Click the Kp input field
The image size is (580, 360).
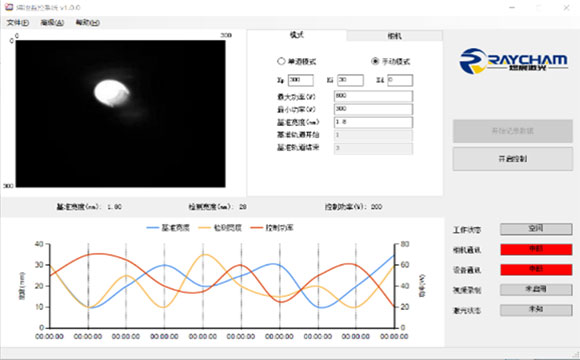pyautogui.click(x=301, y=80)
